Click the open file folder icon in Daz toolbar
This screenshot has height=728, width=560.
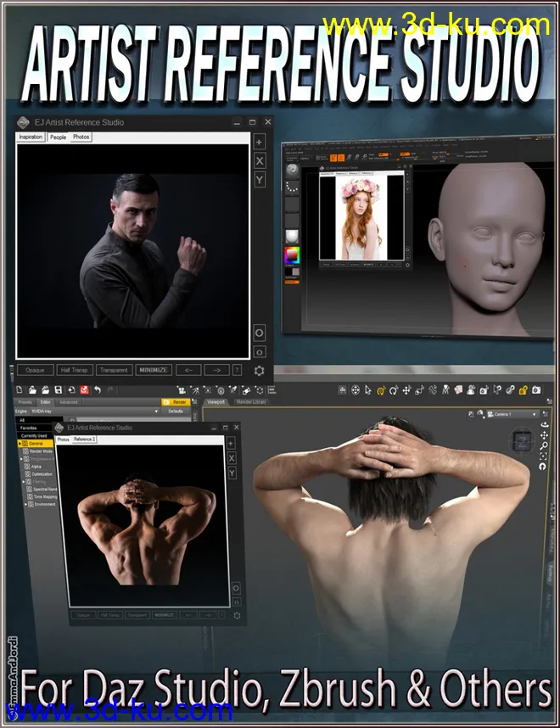pos(32,390)
